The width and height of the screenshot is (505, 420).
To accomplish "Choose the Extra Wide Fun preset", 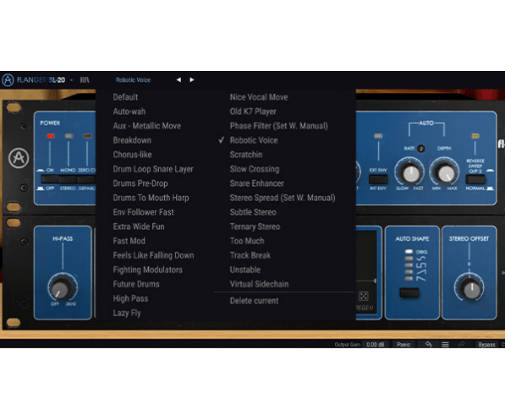I will tap(139, 226).
